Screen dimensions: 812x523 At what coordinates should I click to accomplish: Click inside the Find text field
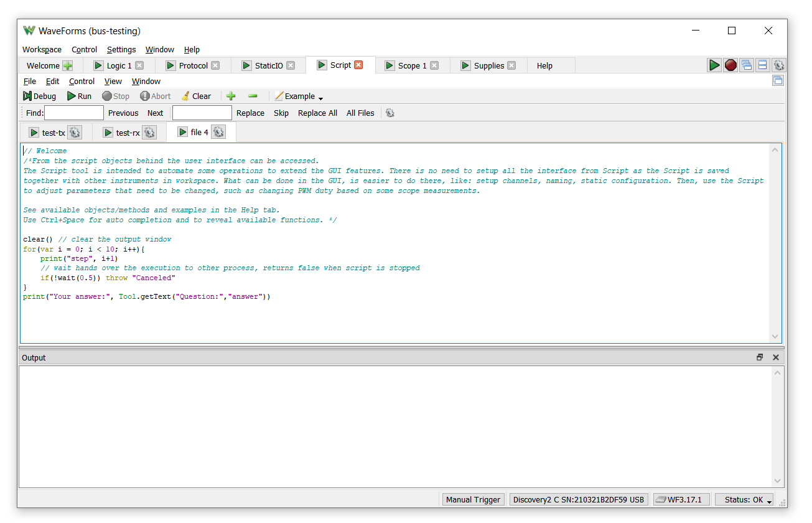tap(74, 113)
